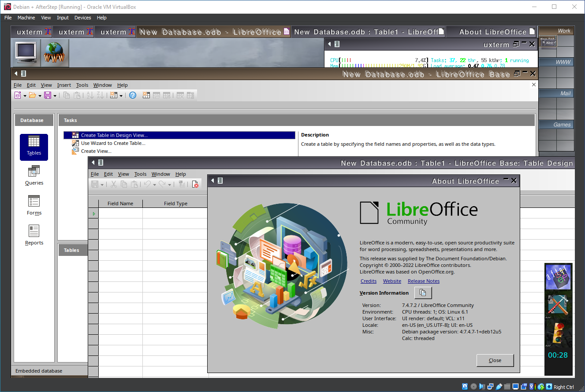Click the first empty Field Name cell

tap(120, 214)
